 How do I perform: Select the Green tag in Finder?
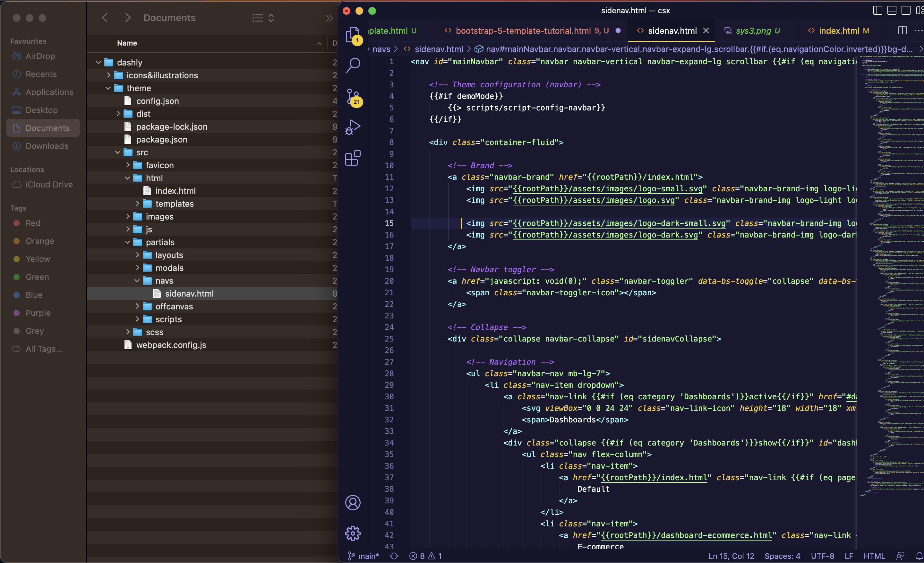pos(37,277)
